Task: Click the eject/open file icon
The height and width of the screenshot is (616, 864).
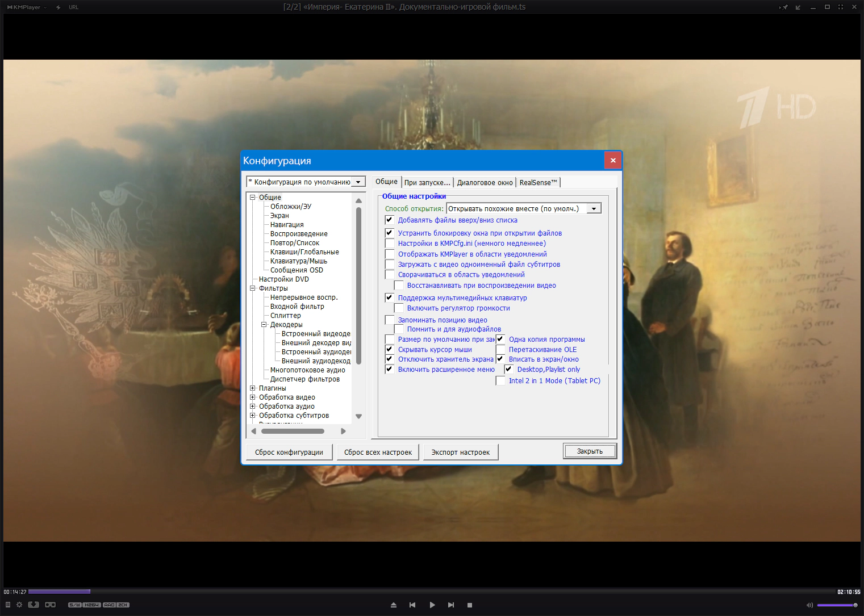Action: pos(394,605)
